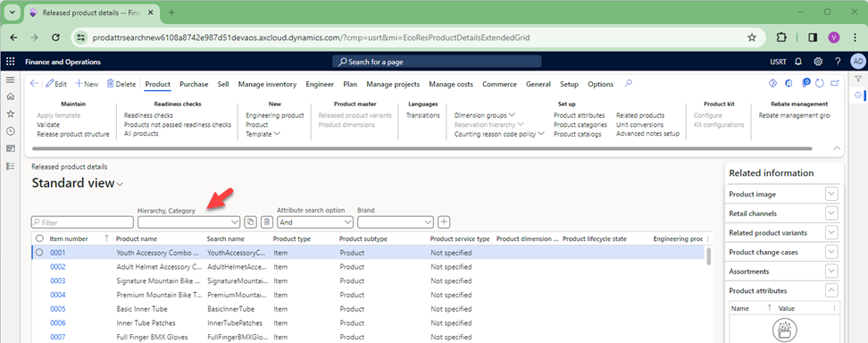Open Recent clock icon in the sidebar
Screen dimensions: 868x343
click(10, 131)
